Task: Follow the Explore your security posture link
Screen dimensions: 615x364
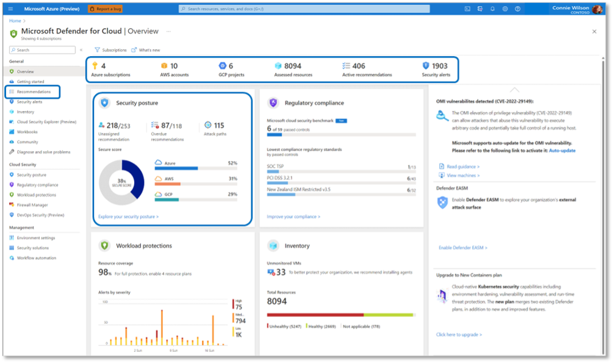Action: [x=128, y=216]
